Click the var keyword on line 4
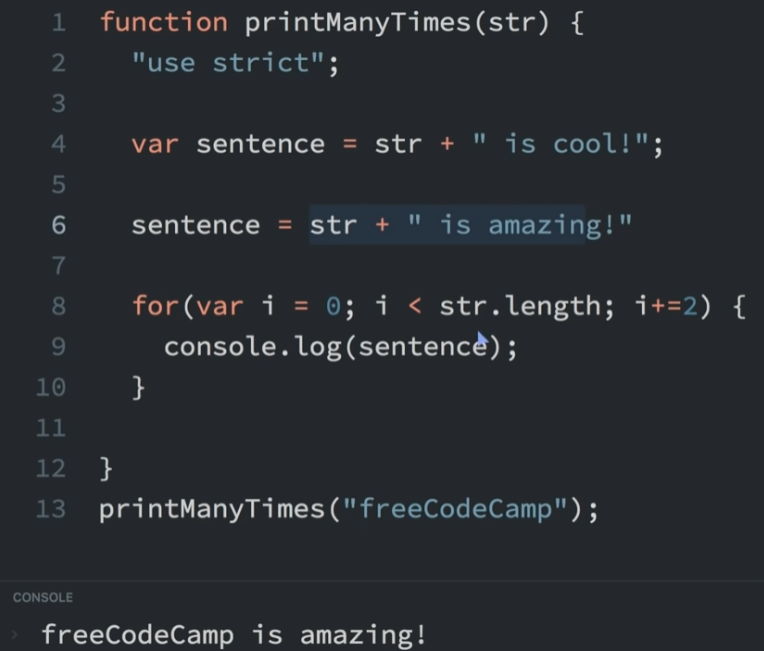 pyautogui.click(x=155, y=145)
